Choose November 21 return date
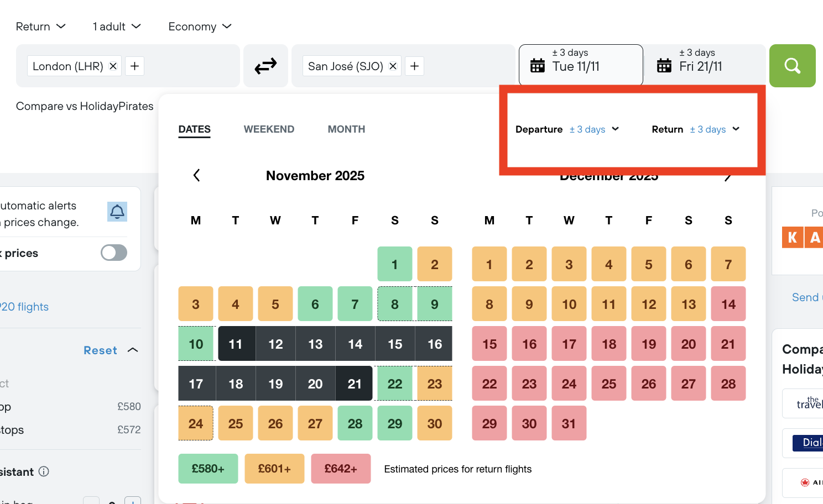The width and height of the screenshot is (823, 504). (354, 384)
